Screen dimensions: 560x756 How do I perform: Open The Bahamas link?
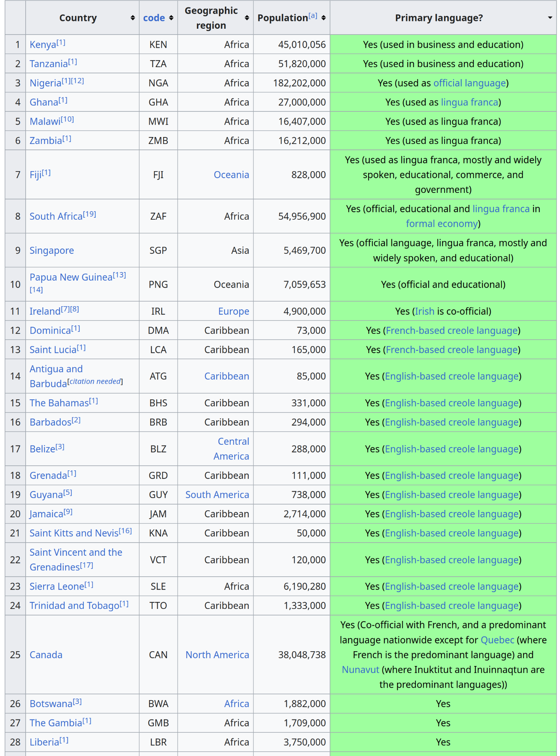tap(59, 403)
